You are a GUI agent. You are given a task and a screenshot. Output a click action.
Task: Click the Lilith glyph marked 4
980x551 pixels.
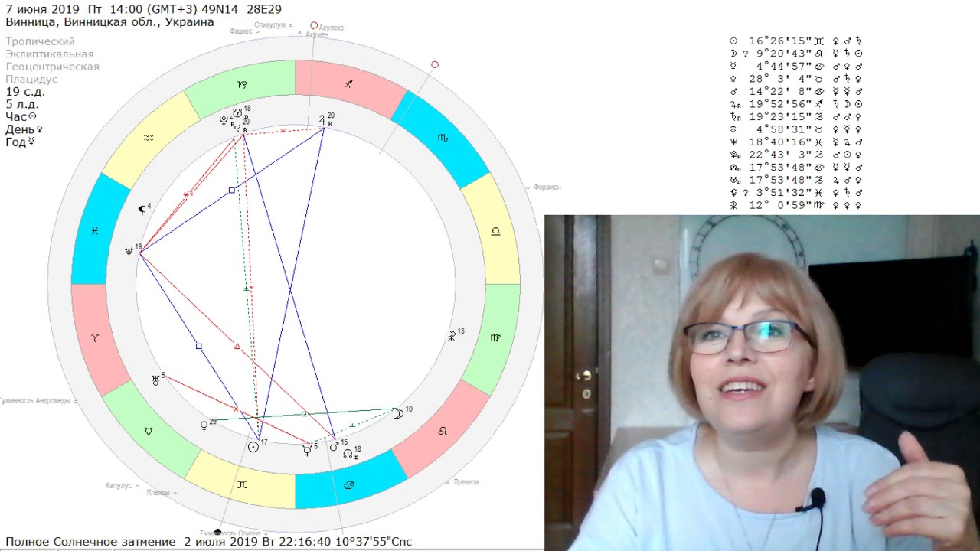142,209
